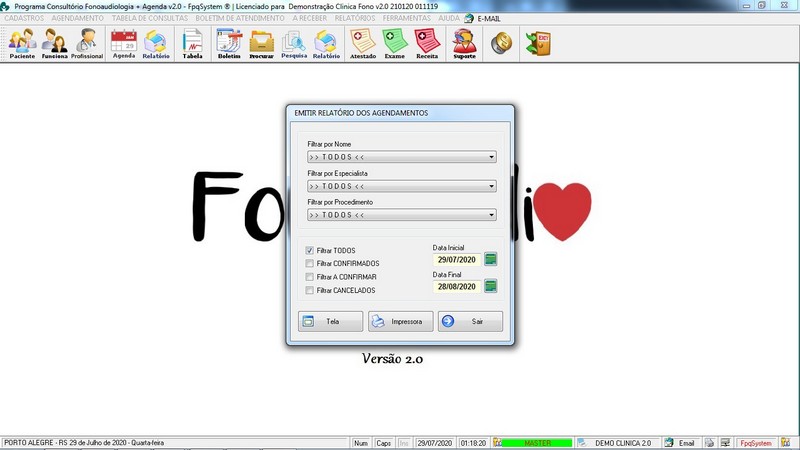Click the Tela button
The image size is (800, 450).
coord(331,321)
